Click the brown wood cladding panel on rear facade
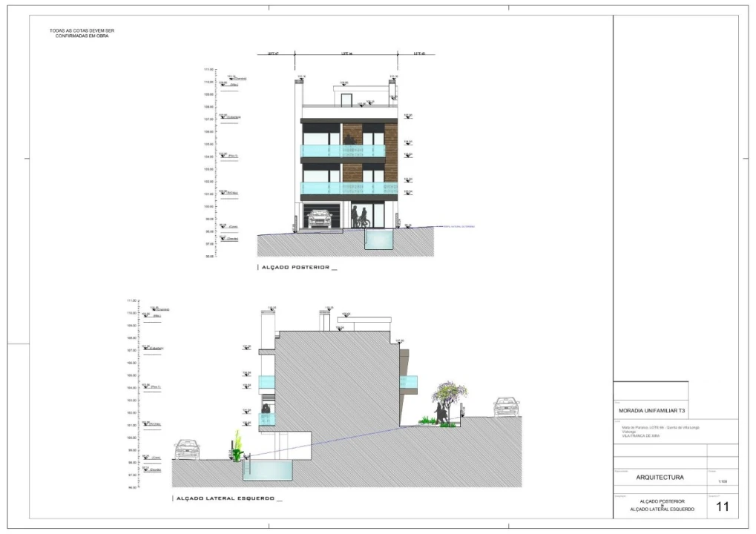 coord(352,135)
